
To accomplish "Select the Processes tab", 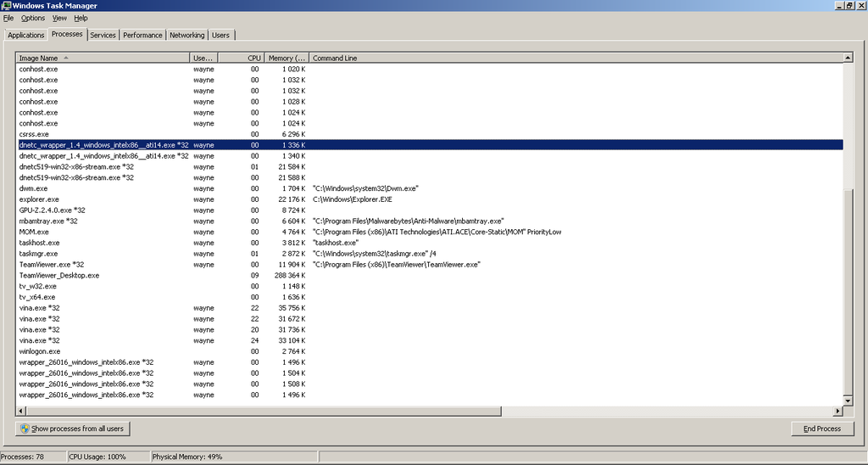I will [67, 34].
